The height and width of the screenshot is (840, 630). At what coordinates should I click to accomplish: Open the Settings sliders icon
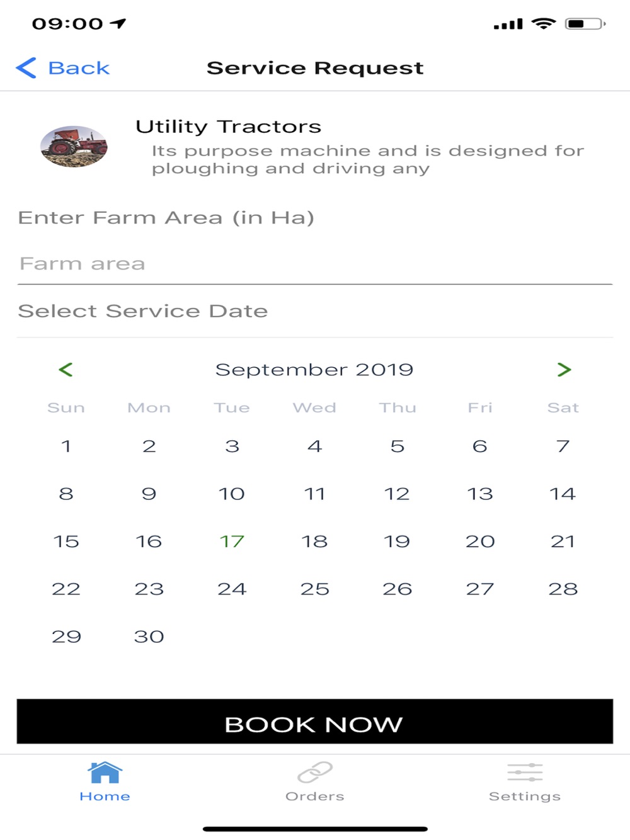[525, 772]
